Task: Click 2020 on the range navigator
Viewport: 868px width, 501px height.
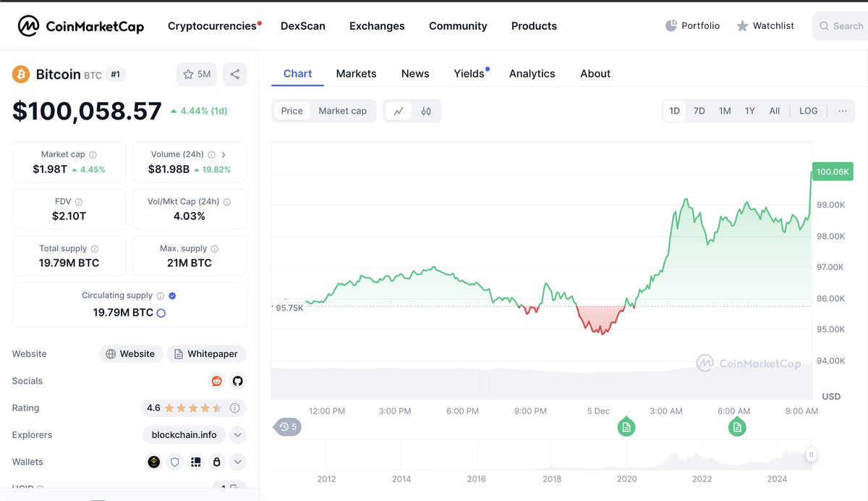Action: tap(626, 479)
